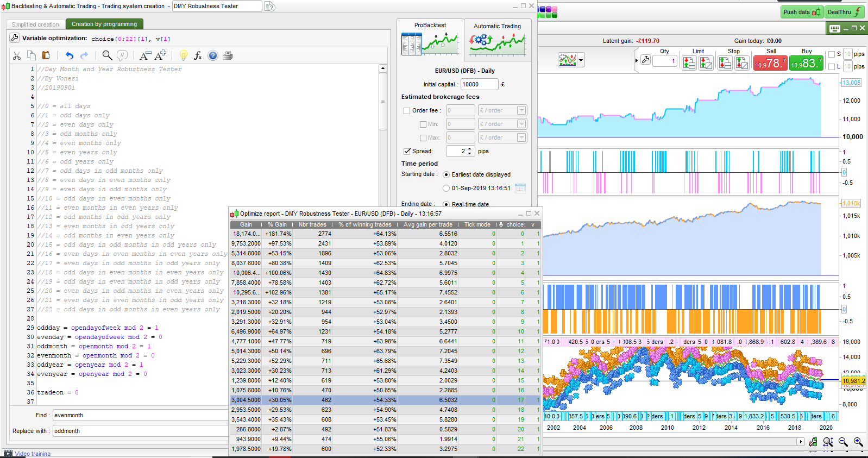Decrease the editor font size
This screenshot has height=458, width=868.
(144, 55)
